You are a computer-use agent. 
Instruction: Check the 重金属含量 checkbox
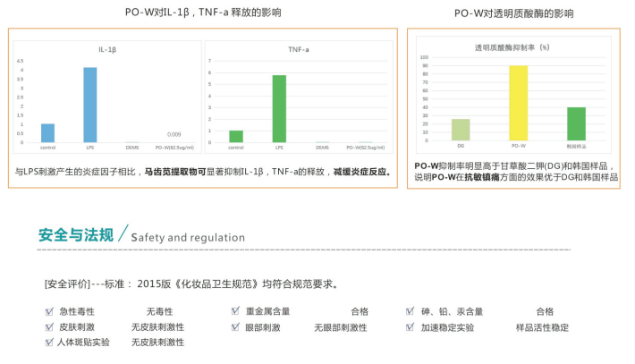click(x=235, y=312)
